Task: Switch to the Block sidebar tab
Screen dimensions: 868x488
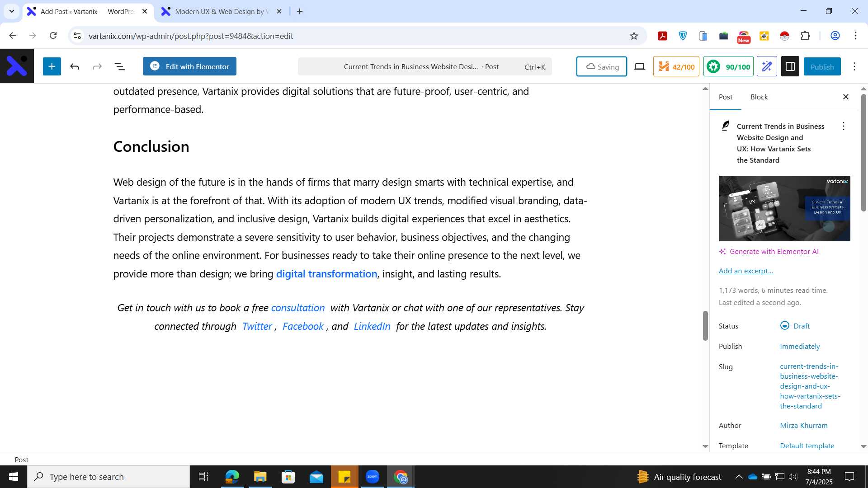Action: click(x=759, y=97)
